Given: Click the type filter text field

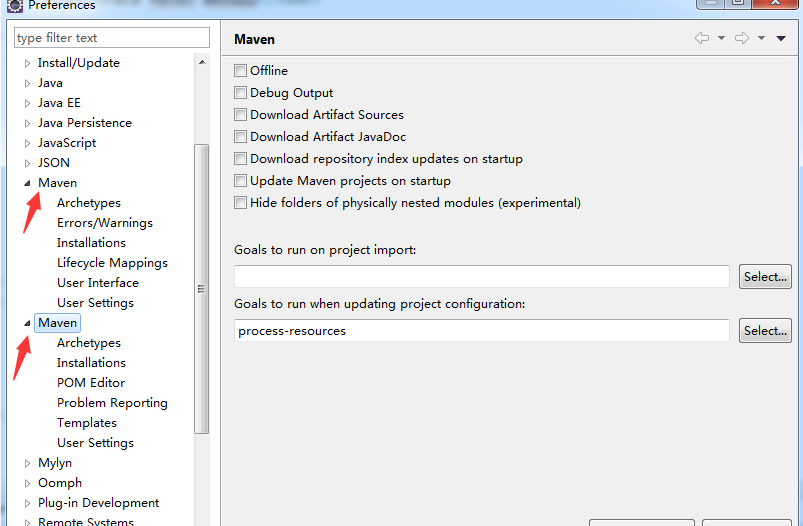Looking at the screenshot, I should coord(112,37).
